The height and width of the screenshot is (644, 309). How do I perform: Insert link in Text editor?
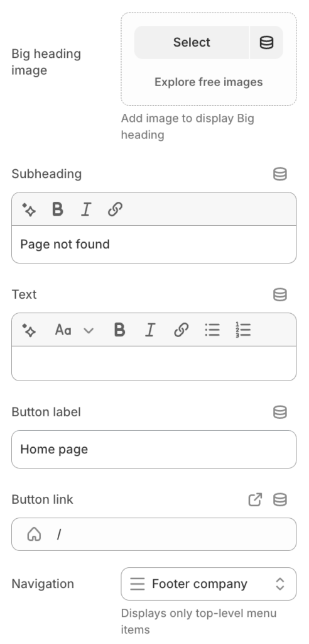181,330
